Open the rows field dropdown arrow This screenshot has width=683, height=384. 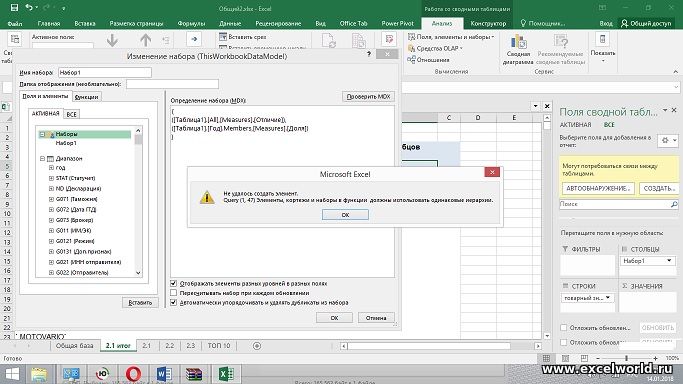click(608, 298)
